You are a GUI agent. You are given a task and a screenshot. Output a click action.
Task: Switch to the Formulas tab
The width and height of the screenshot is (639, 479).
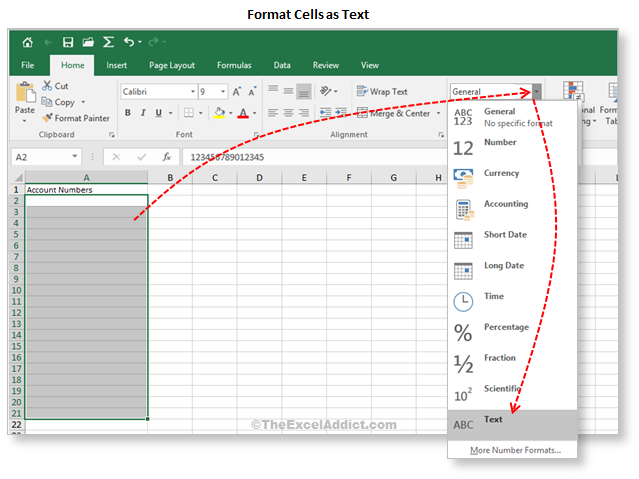coord(234,65)
